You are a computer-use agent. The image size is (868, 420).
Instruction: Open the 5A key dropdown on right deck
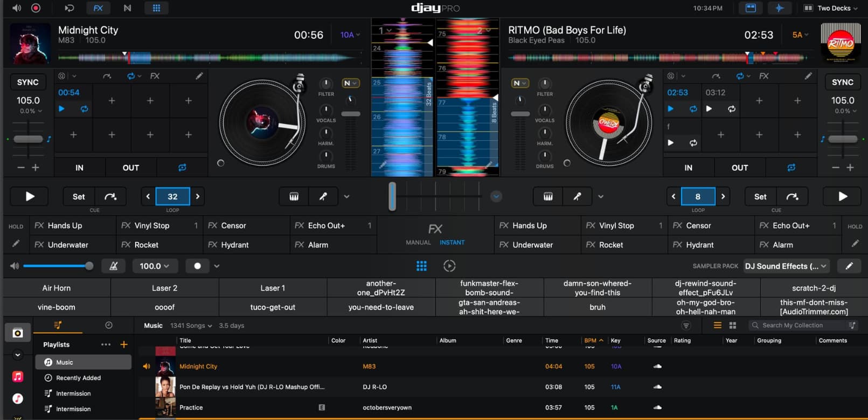tap(800, 35)
